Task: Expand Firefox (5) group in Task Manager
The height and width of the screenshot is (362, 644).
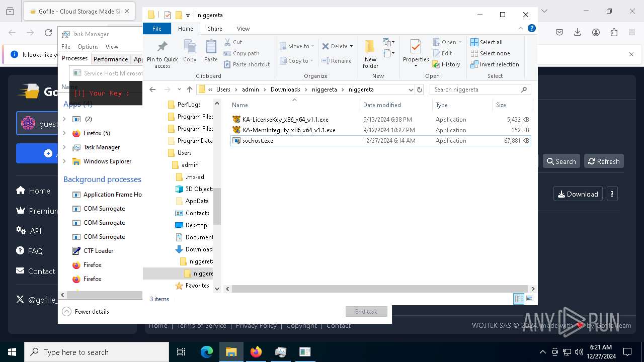Action: tap(64, 133)
